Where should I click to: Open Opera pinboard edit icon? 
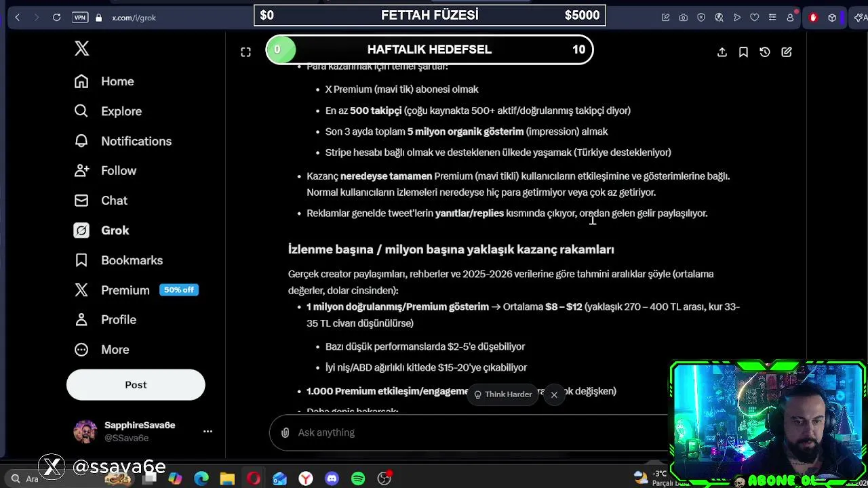pos(666,18)
